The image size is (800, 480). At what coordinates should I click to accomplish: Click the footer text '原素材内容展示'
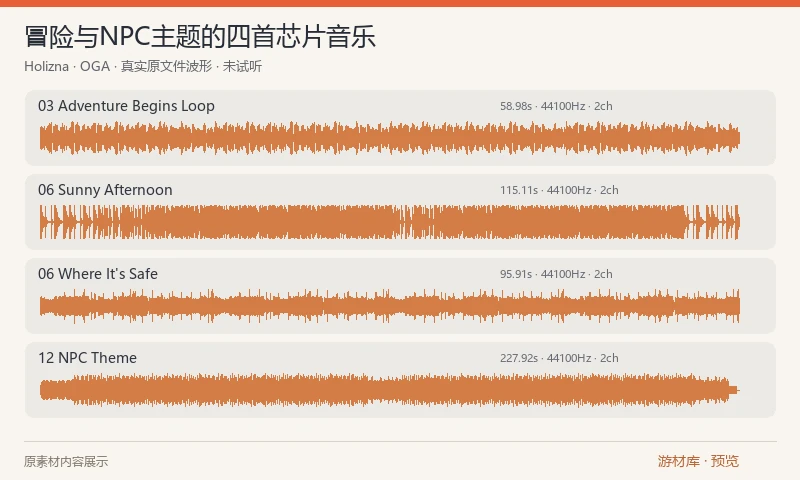point(66,462)
